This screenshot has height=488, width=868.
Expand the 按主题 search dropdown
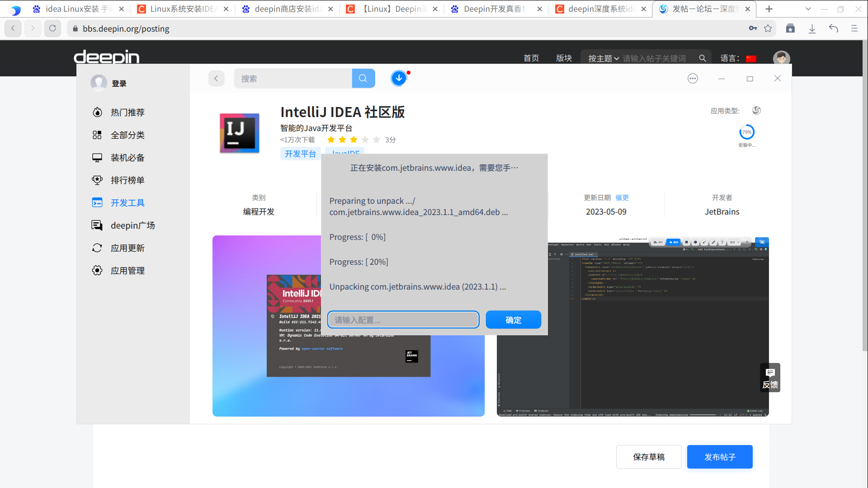tap(603, 58)
